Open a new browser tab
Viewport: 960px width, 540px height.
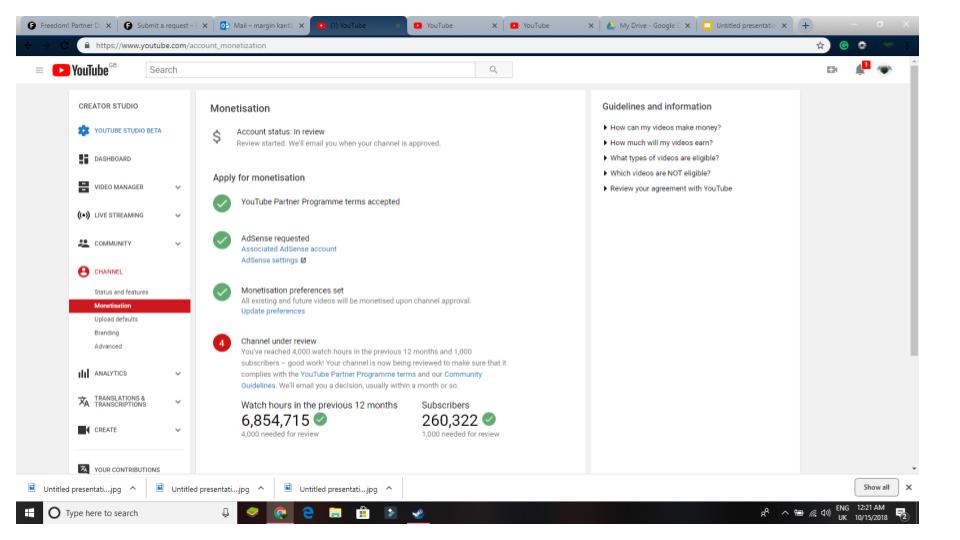tap(805, 25)
